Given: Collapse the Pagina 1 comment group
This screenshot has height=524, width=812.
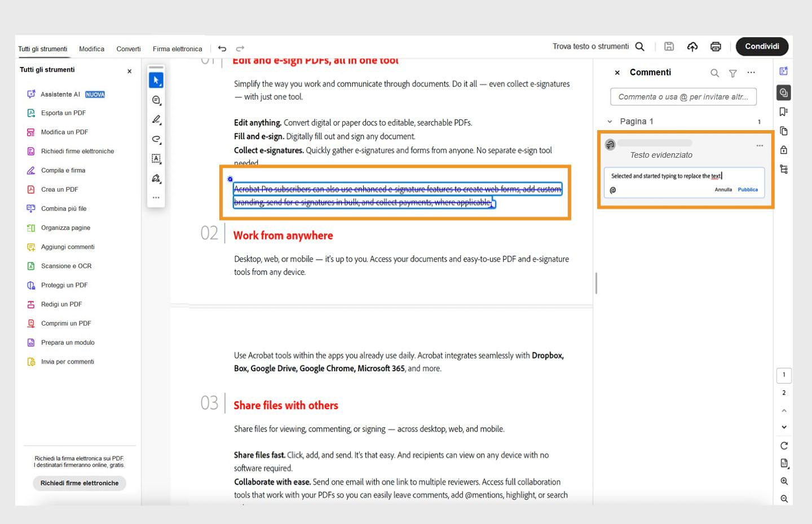Looking at the screenshot, I should click(x=610, y=122).
